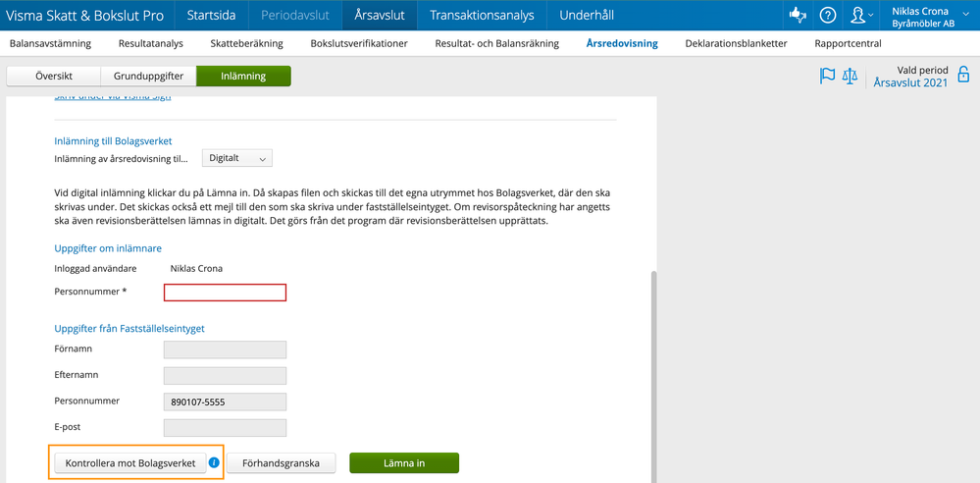Viewport: 980px width, 483px height.
Task: Switch to the Grunduppgifter tab
Action: tap(148, 76)
